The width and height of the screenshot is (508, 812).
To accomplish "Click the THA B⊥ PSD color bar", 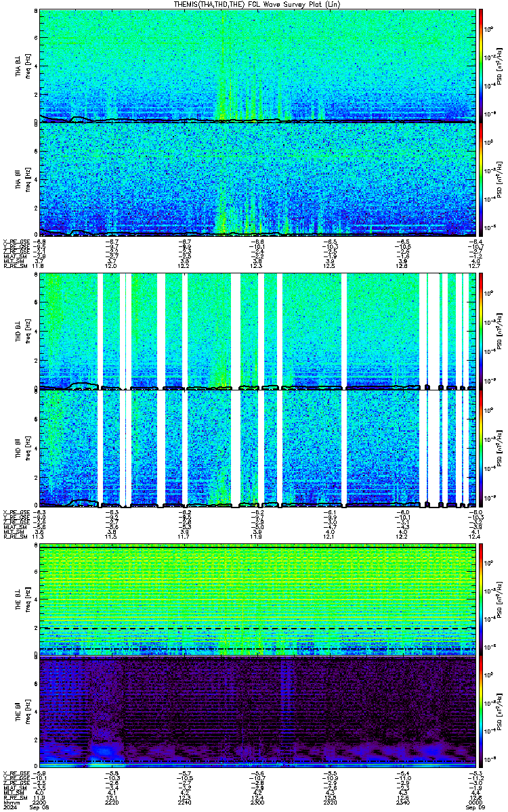I will [x=481, y=65].
